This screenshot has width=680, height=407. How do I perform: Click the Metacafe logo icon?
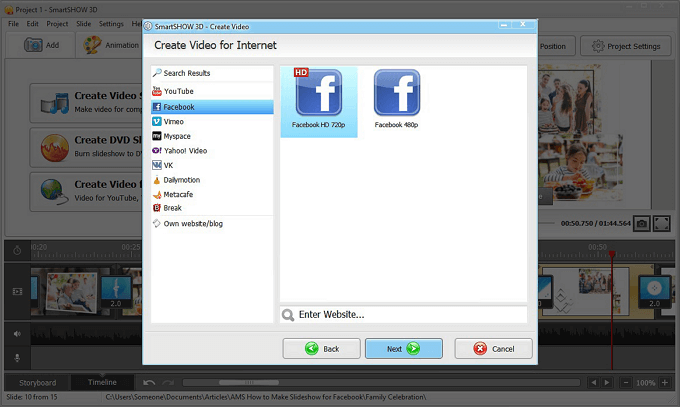coord(157,194)
